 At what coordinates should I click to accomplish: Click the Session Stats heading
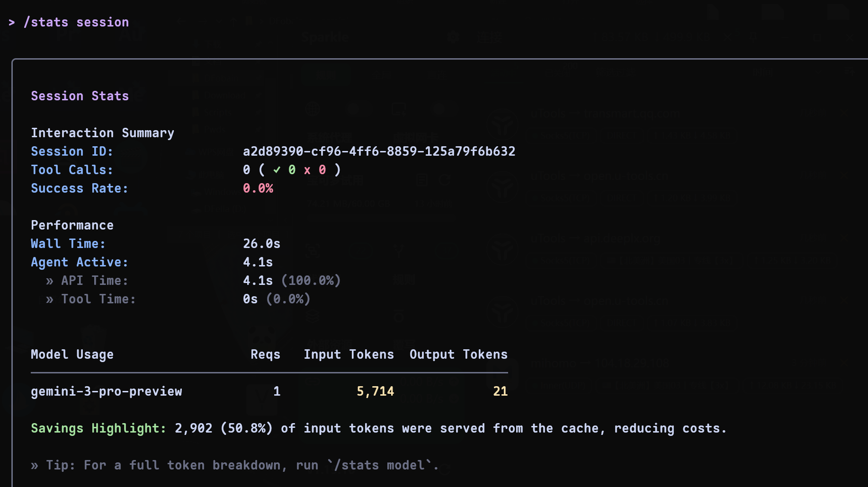click(80, 96)
